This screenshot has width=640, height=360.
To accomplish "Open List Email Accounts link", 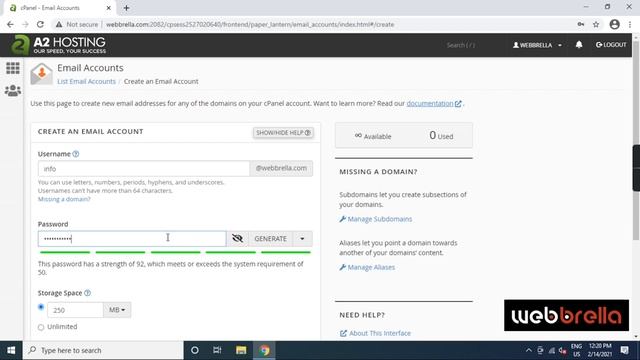I will pyautogui.click(x=87, y=81).
